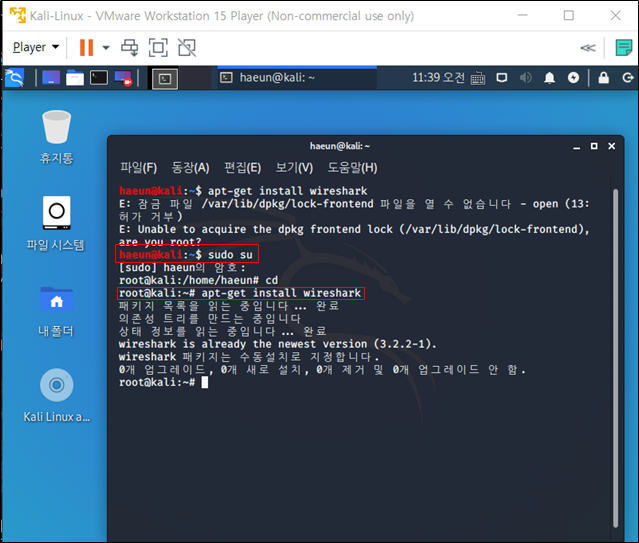This screenshot has height=543, width=639.
Task: Open the VMware green notes icon
Action: pyautogui.click(x=624, y=48)
